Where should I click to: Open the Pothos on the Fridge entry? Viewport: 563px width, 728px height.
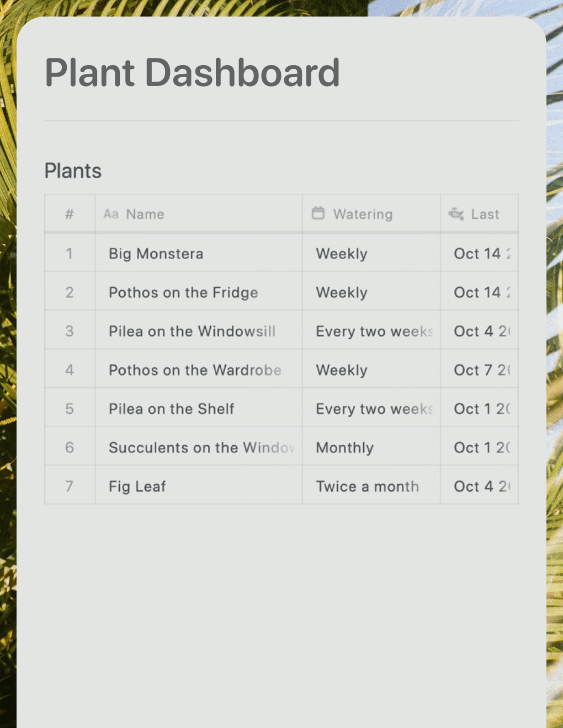(183, 292)
